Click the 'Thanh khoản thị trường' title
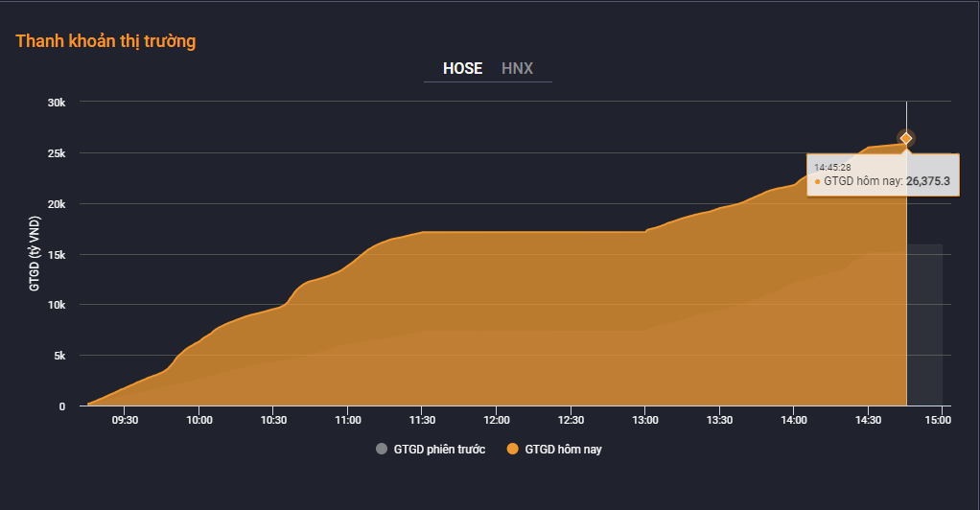 coord(105,41)
